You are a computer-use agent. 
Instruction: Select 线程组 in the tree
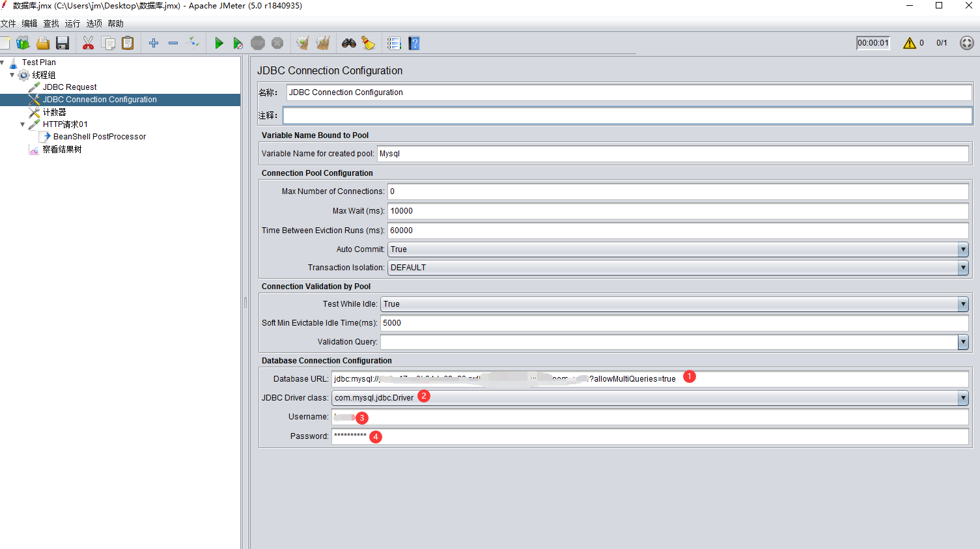point(44,75)
